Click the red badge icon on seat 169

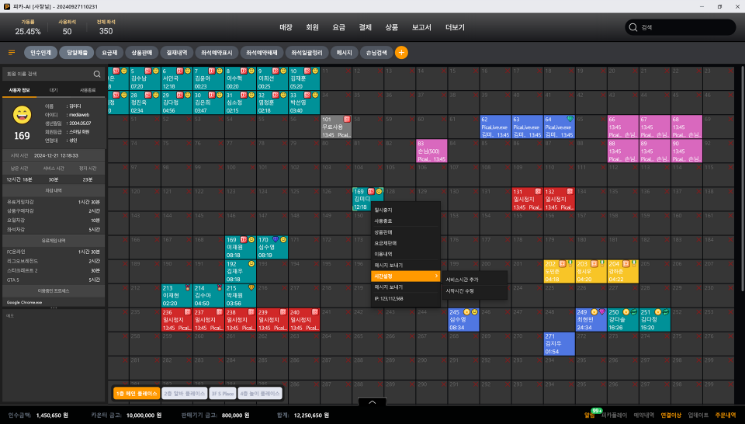pyautogui.click(x=242, y=240)
